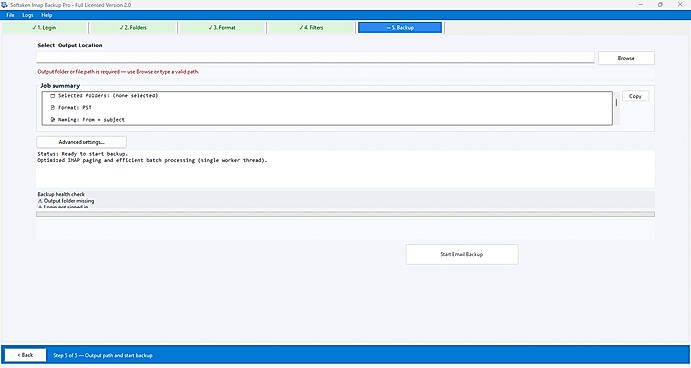
Task: Open Advanced settings dialog
Action: (82, 142)
